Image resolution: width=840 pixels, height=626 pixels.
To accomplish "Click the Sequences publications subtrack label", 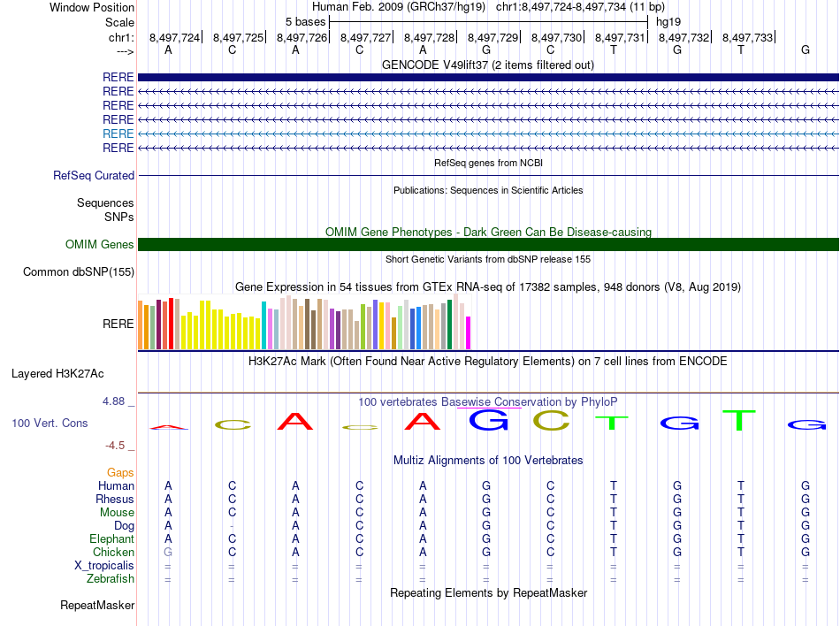I will click(x=105, y=203).
